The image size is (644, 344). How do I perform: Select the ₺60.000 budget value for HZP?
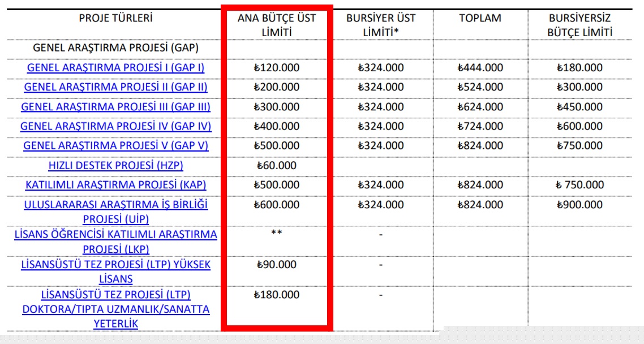[276, 165]
